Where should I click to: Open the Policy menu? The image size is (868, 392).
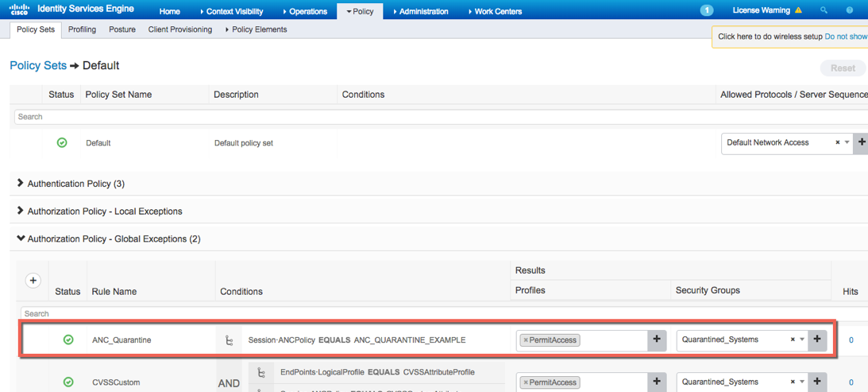(360, 11)
